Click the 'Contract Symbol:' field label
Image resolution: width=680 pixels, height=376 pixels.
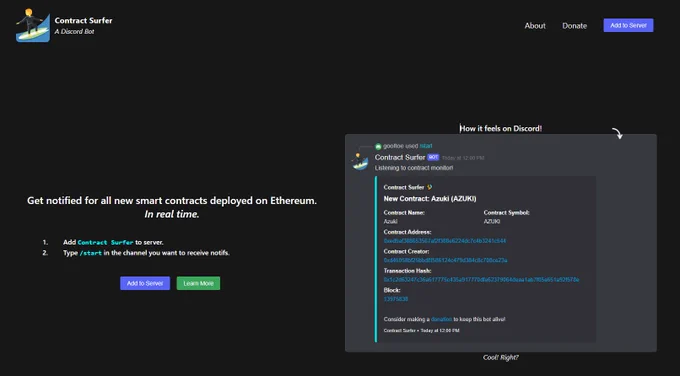coord(507,213)
